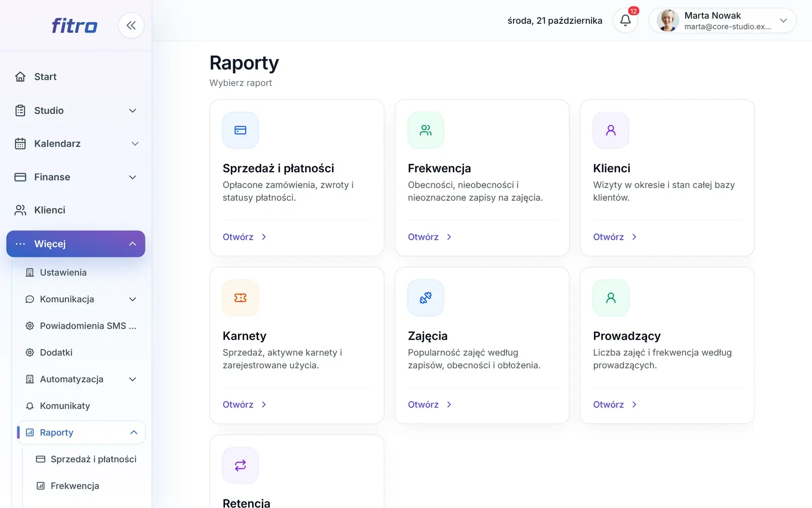Go to Start in the sidebar
This screenshot has height=508, width=812.
coord(76,77)
